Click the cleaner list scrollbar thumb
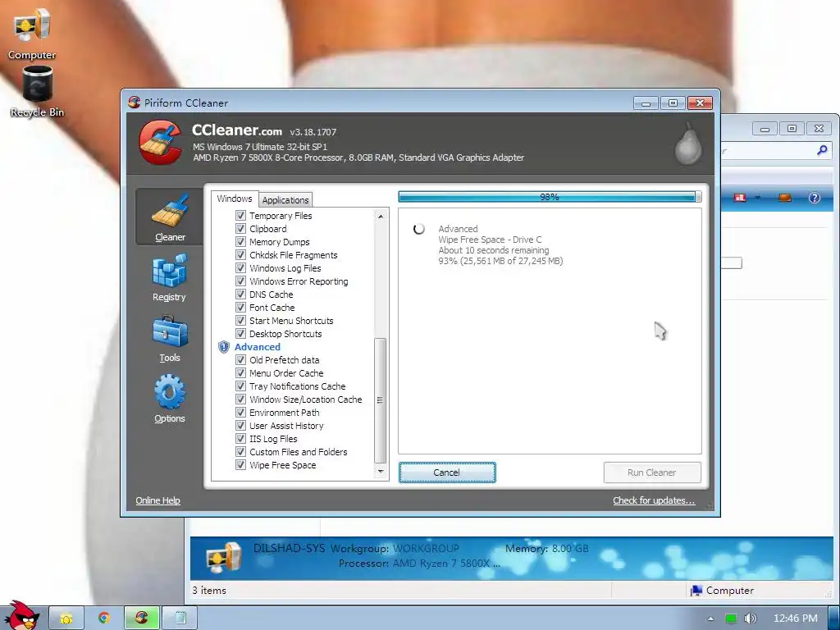This screenshot has width=840, height=630. coord(381,400)
